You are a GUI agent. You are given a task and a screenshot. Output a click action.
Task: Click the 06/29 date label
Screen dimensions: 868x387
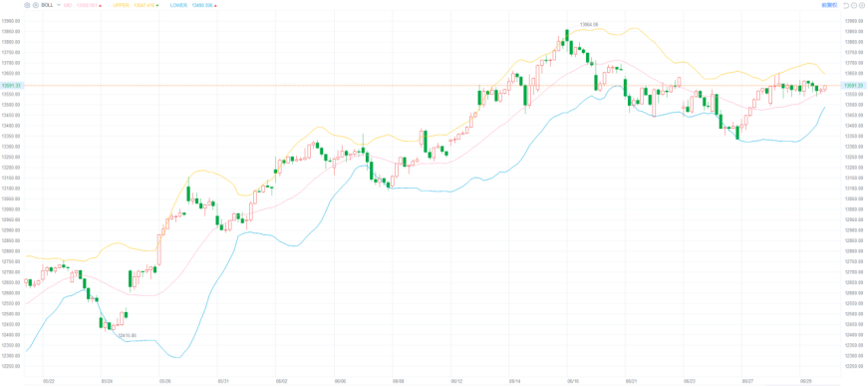point(806,381)
